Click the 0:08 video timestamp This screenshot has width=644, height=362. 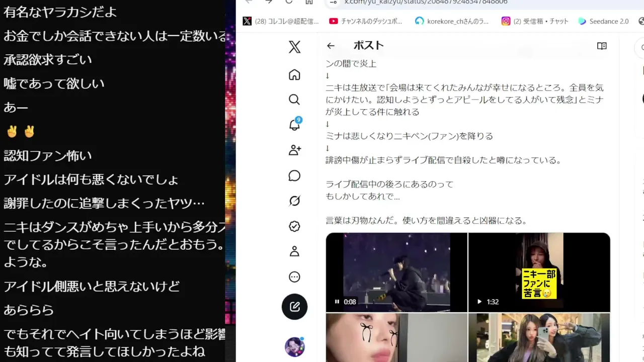click(x=350, y=302)
